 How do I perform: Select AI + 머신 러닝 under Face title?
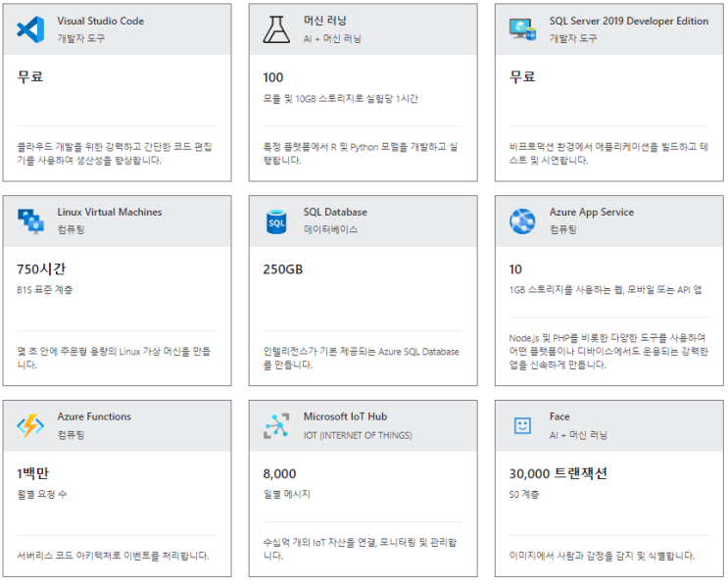(x=578, y=435)
